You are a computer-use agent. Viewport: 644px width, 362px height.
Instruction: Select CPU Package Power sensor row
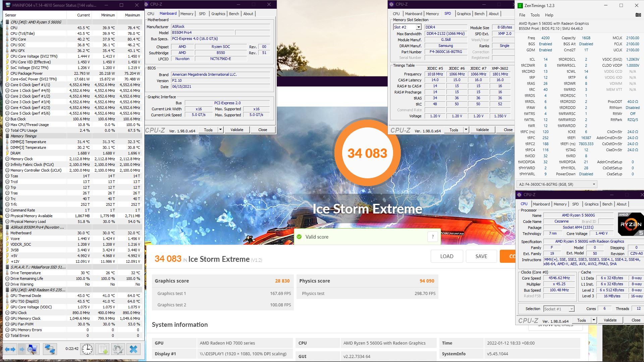pyautogui.click(x=73, y=73)
